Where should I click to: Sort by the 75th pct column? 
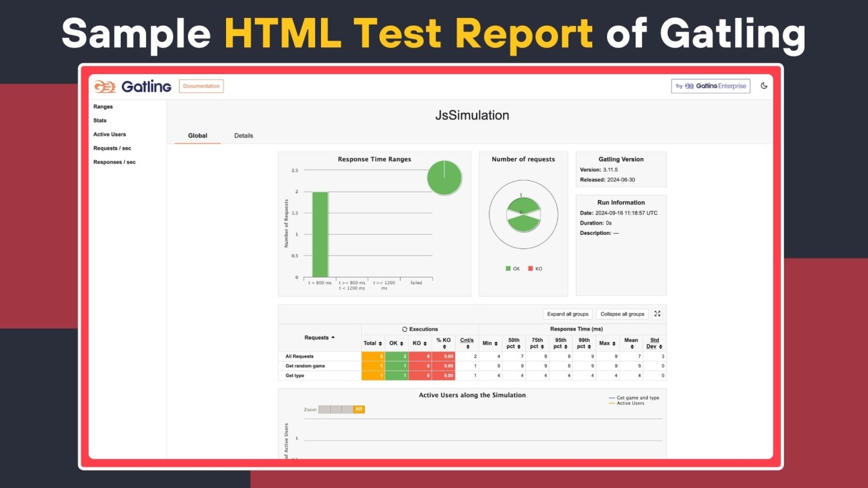(537, 343)
